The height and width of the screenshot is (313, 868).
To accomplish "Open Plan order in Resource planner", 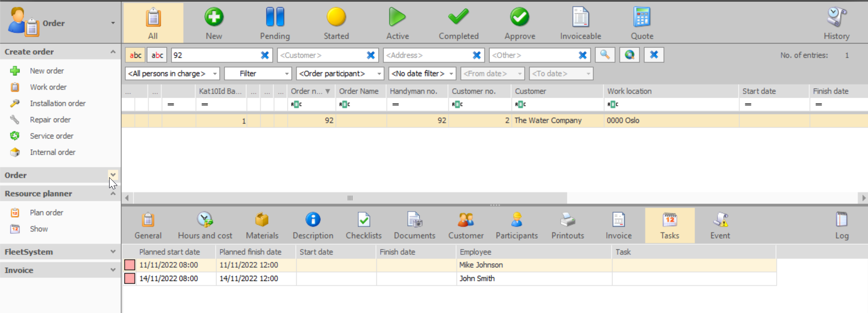I will click(x=46, y=212).
